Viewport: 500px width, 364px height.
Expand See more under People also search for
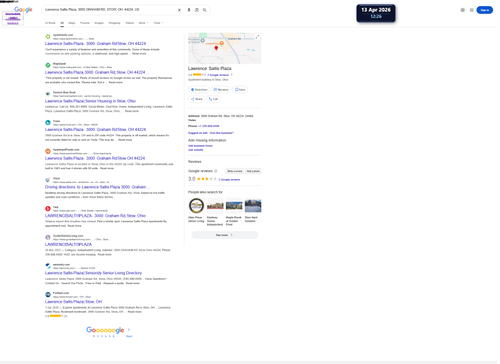point(224,235)
